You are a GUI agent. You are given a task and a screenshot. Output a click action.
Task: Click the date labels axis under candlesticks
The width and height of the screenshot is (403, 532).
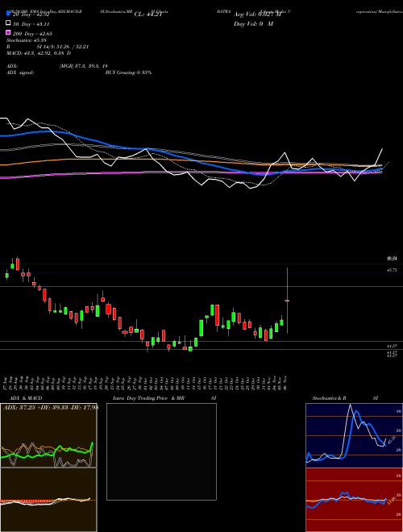click(x=146, y=383)
